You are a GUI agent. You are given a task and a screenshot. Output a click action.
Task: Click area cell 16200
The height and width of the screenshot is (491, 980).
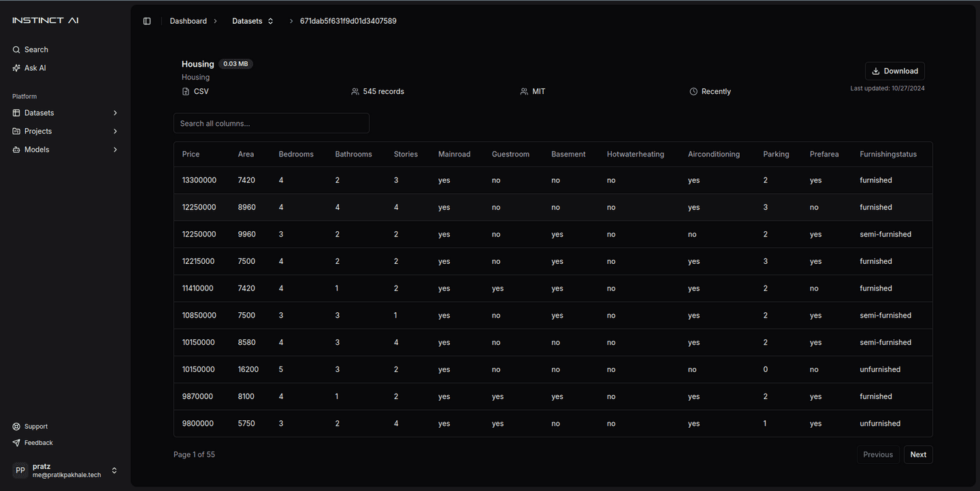point(248,369)
